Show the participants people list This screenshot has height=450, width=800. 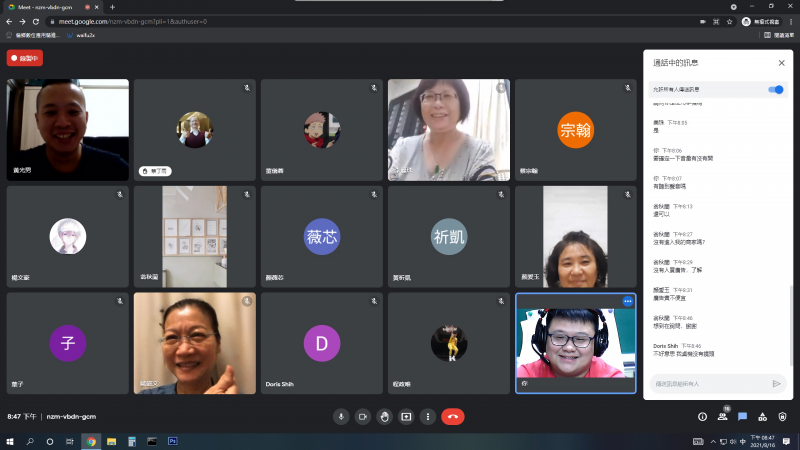tap(722, 416)
